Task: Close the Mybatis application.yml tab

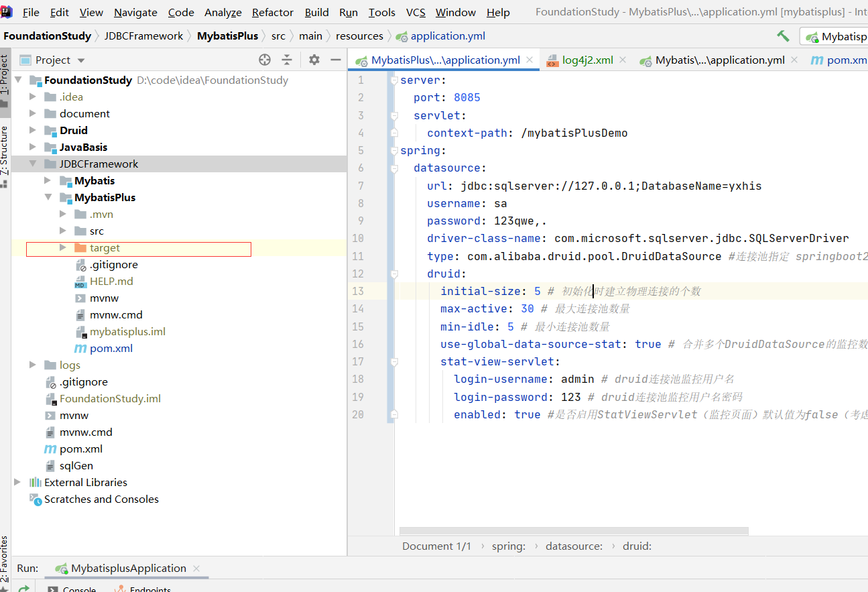Action: 794,60
